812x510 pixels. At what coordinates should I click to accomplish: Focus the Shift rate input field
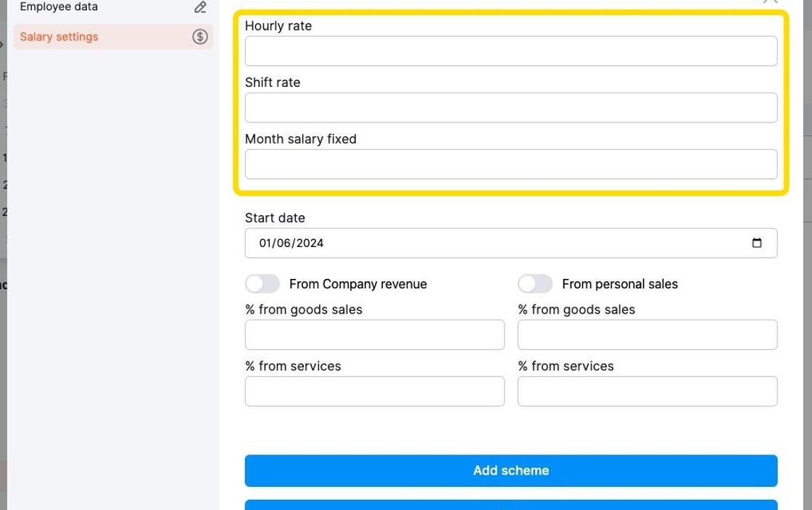(x=510, y=108)
